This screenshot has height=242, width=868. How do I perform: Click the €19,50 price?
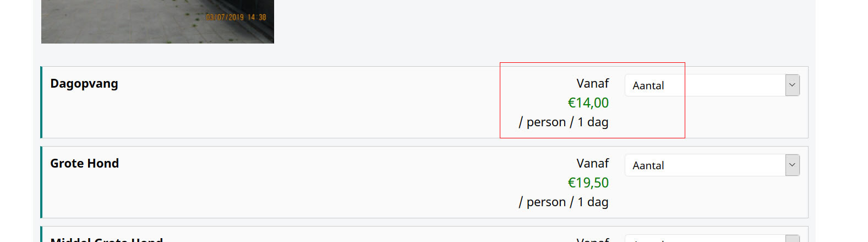coord(588,183)
